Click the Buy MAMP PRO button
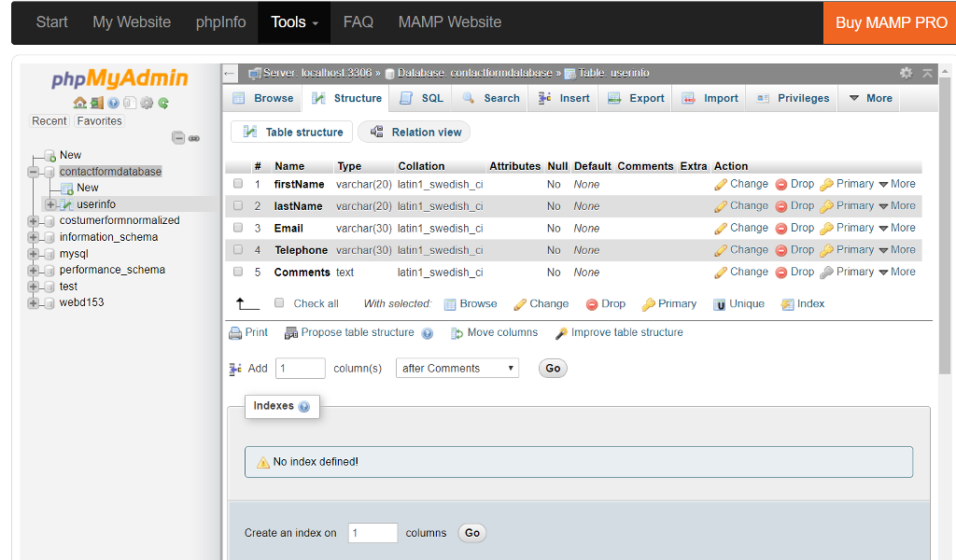 pos(890,22)
